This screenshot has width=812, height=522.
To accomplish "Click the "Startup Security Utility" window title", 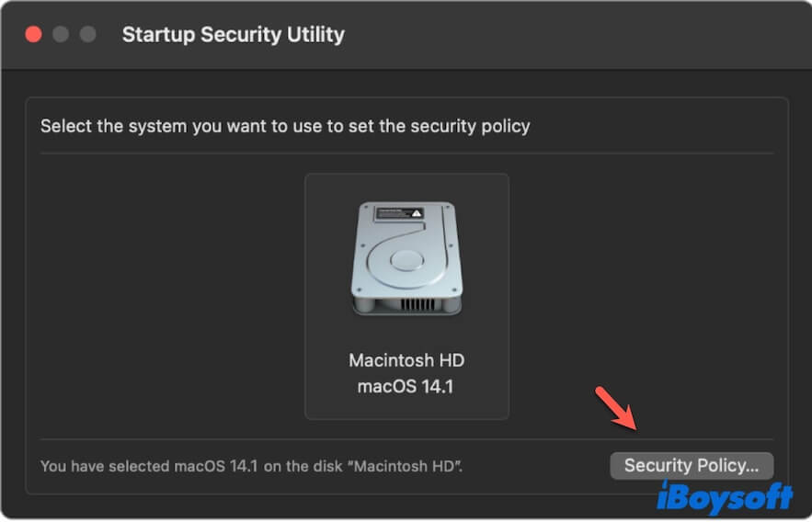I will (233, 36).
